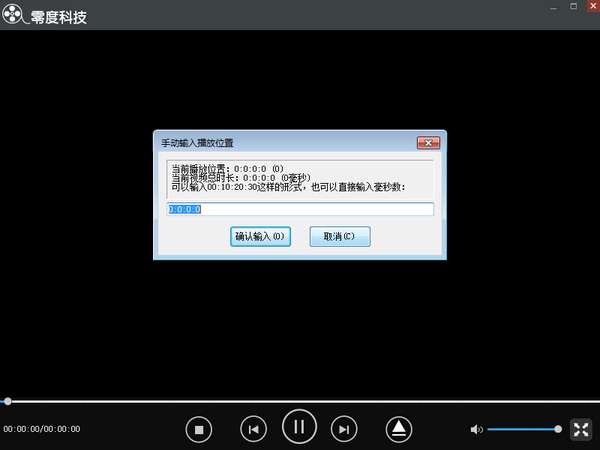Skip to the next track

[344, 429]
